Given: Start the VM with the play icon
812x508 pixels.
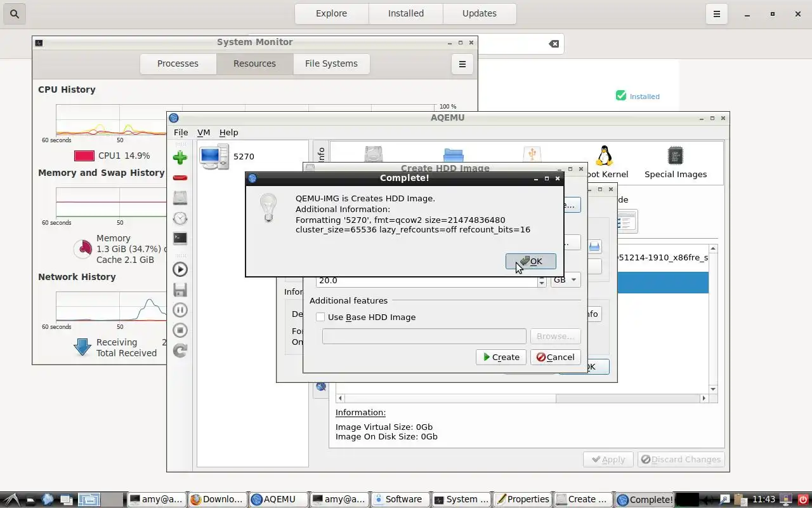Looking at the screenshot, I should (x=180, y=269).
